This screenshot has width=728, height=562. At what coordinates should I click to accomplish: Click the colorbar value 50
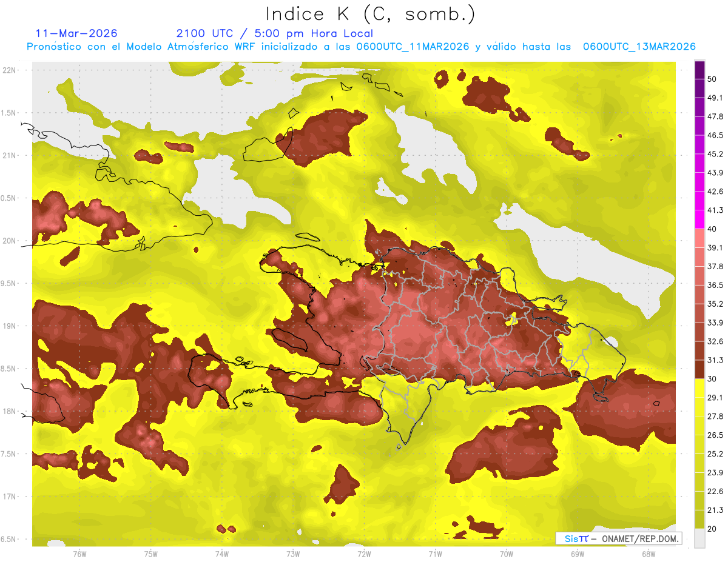click(712, 79)
